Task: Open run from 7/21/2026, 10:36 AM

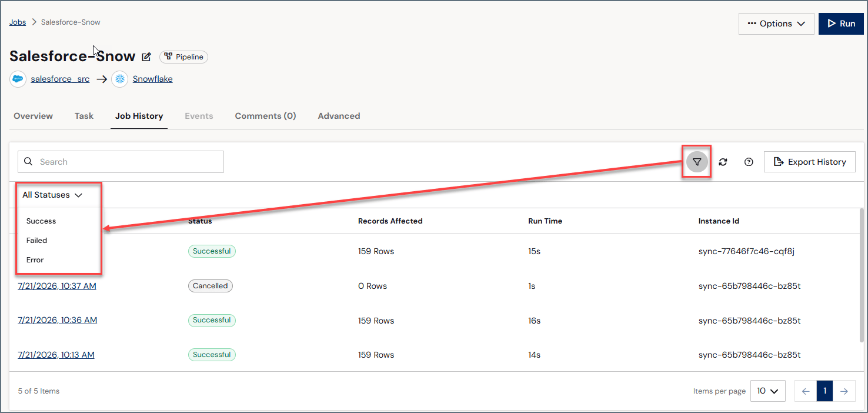Action: pyautogui.click(x=58, y=320)
